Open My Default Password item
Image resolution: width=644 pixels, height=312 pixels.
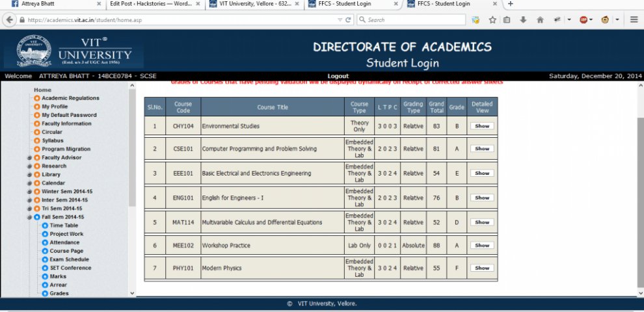pos(69,115)
